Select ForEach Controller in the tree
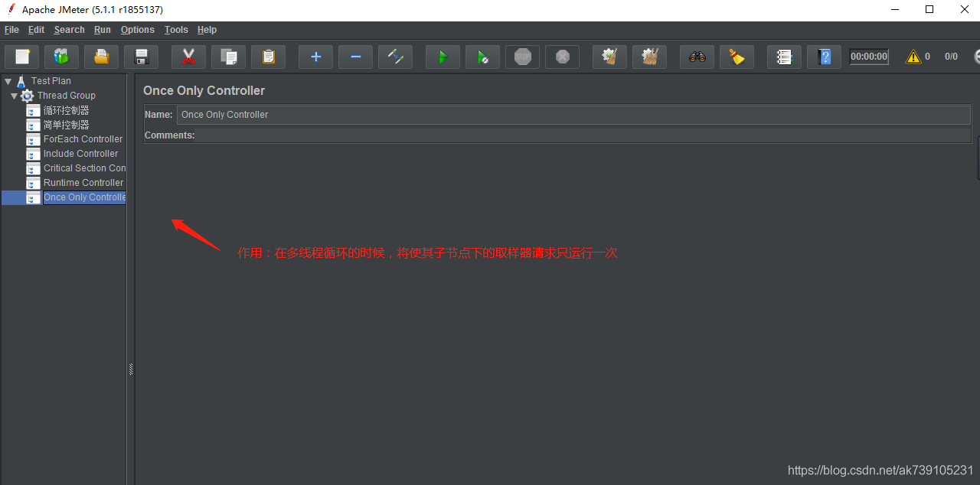The height and width of the screenshot is (485, 980). 83,139
